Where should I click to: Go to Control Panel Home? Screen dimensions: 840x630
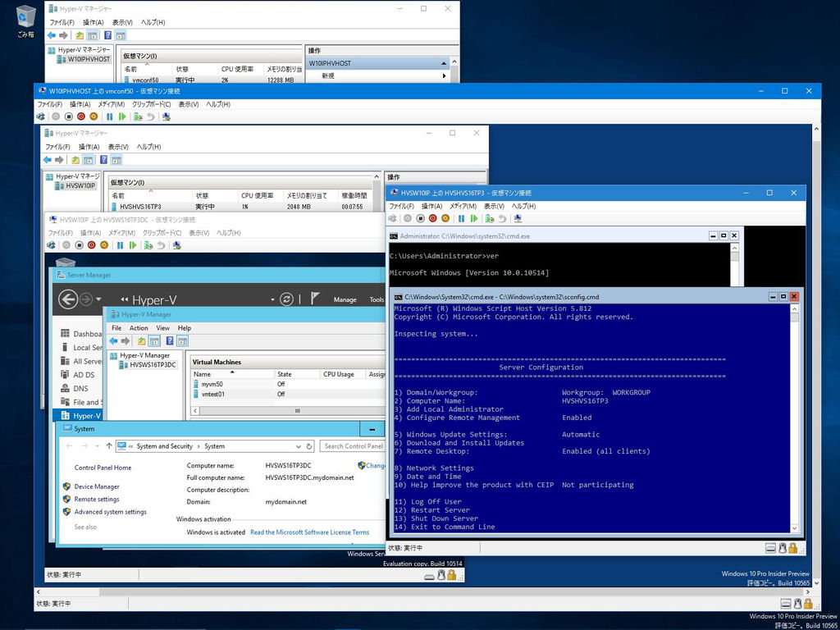click(103, 467)
